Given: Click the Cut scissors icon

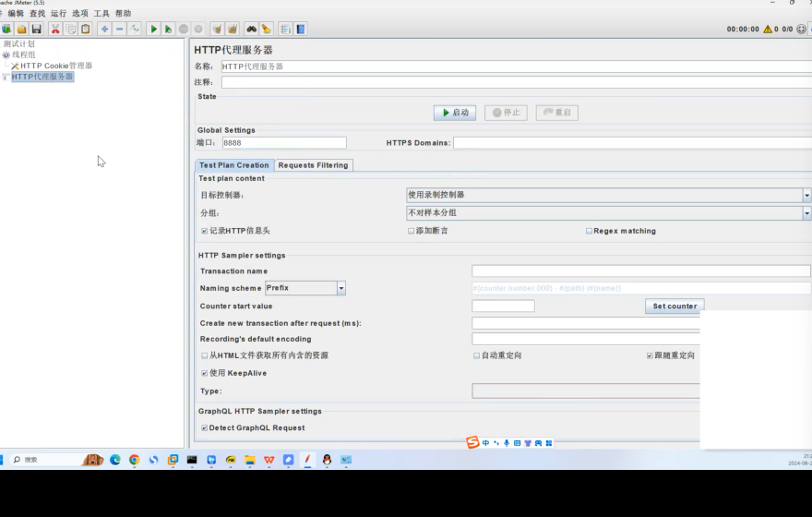Looking at the screenshot, I should coord(55,29).
